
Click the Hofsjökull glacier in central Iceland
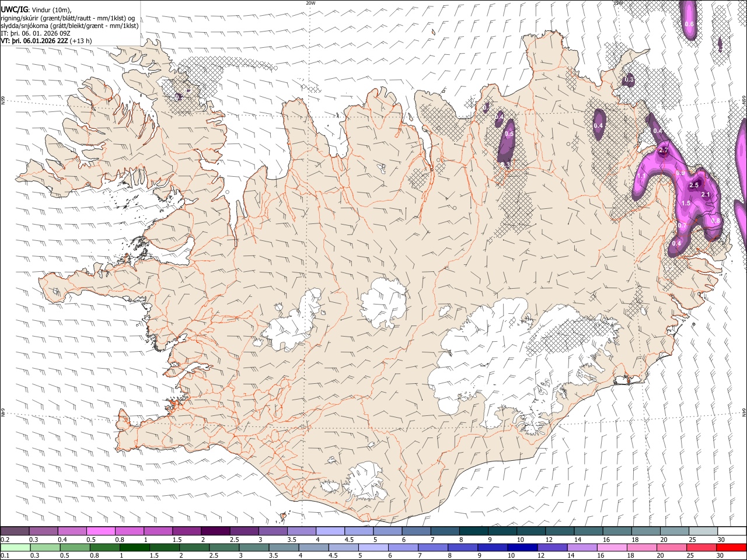(383, 303)
